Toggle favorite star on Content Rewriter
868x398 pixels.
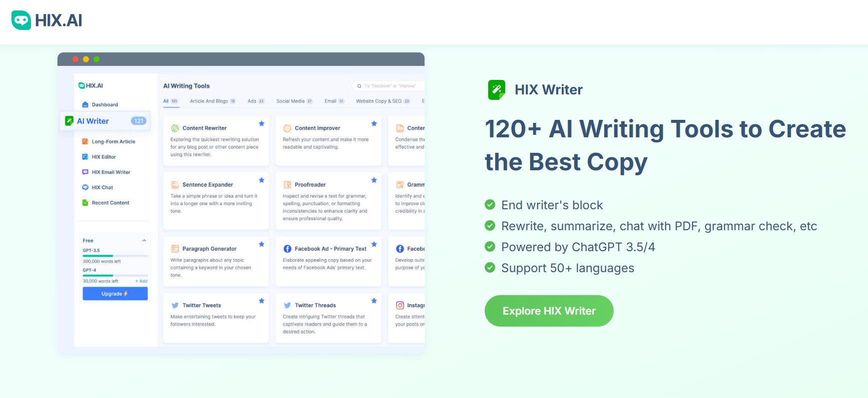261,123
